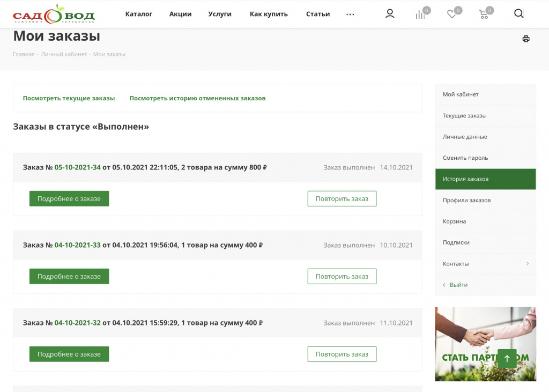
Task: Click the search magnifier icon
Action: tap(518, 14)
